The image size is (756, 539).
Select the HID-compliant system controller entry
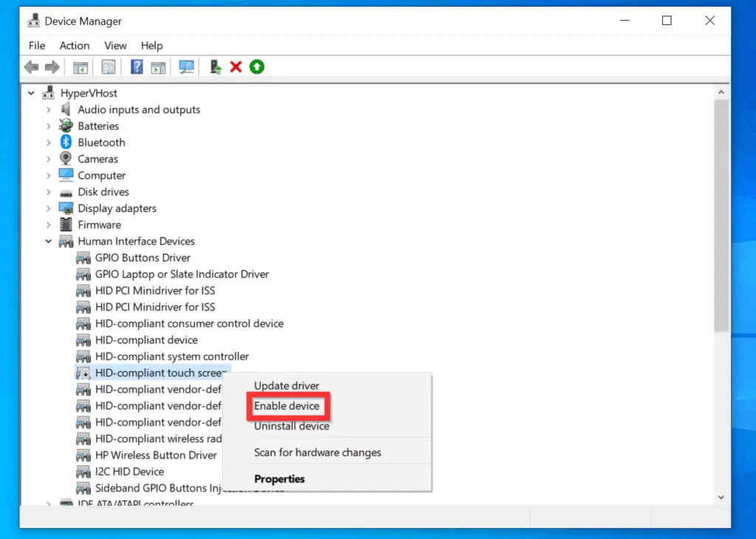(x=171, y=356)
